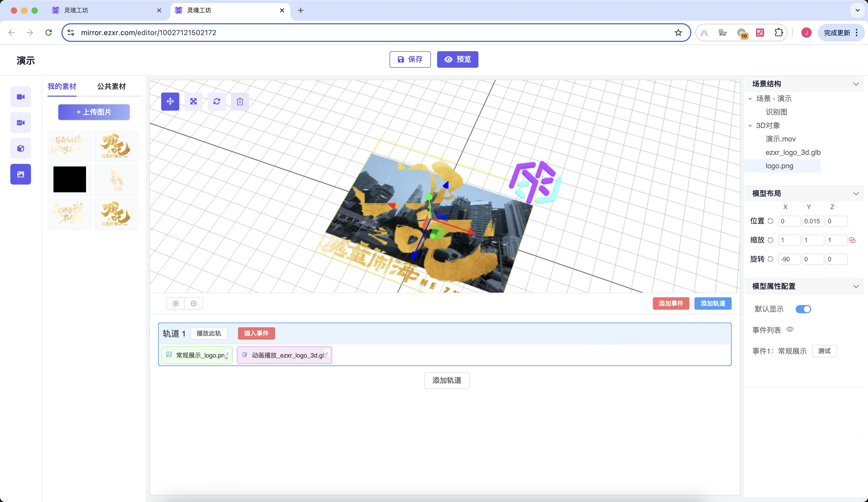This screenshot has height=502, width=868.
Task: Select the move/translate gizmo tool
Action: point(170,101)
